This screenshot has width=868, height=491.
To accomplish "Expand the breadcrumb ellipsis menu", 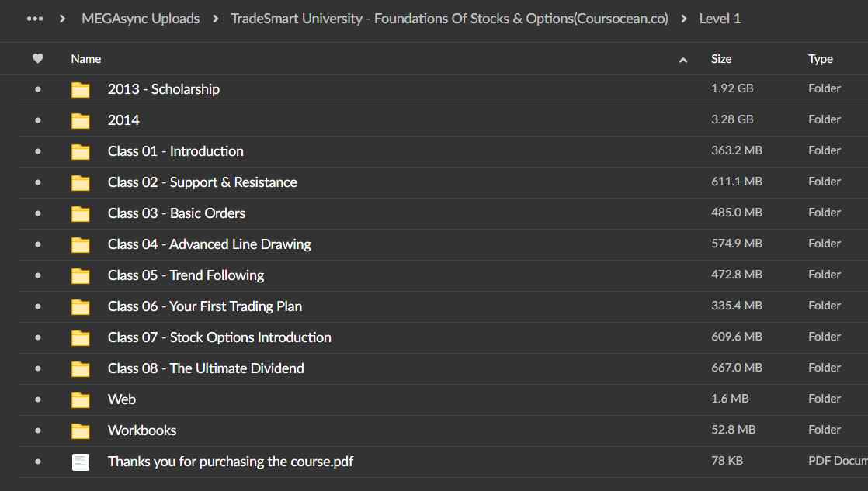I will click(35, 19).
